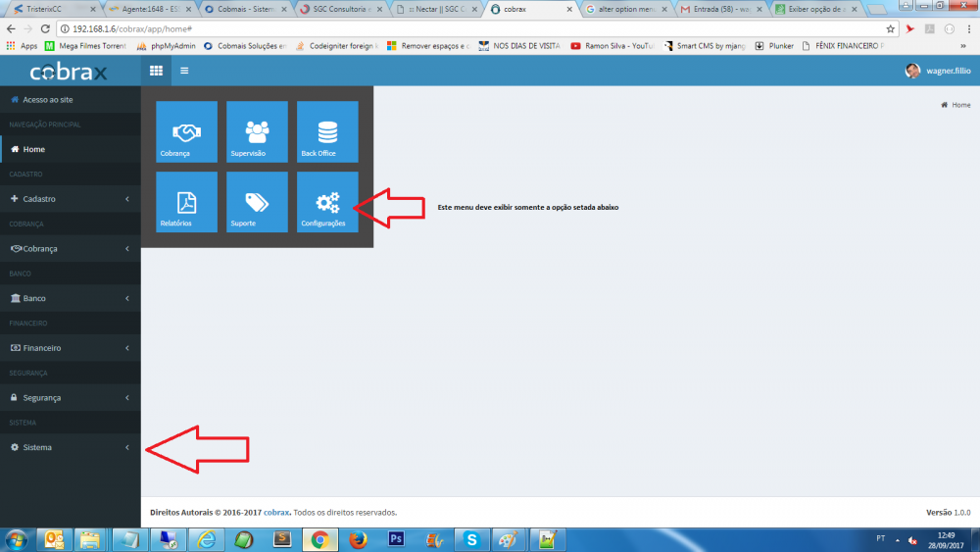Toggle sidebar with hamburger icon
This screenshot has width=980, height=552.
pos(184,71)
